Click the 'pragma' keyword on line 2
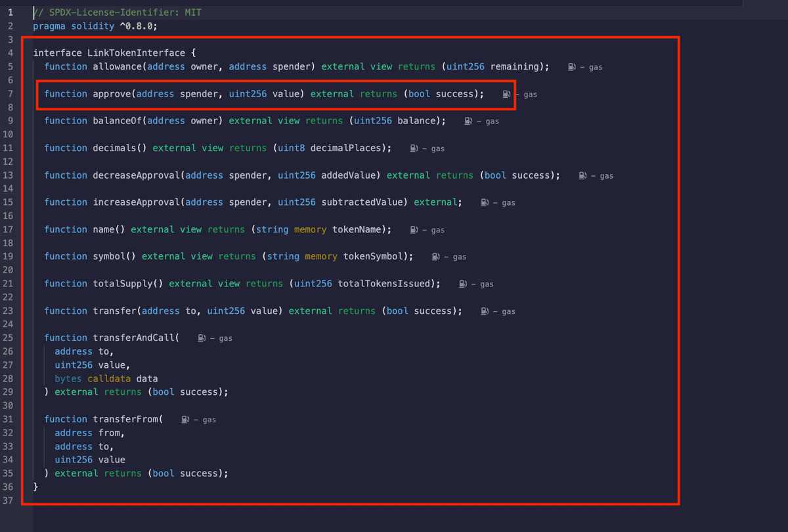The image size is (788, 532). (49, 26)
